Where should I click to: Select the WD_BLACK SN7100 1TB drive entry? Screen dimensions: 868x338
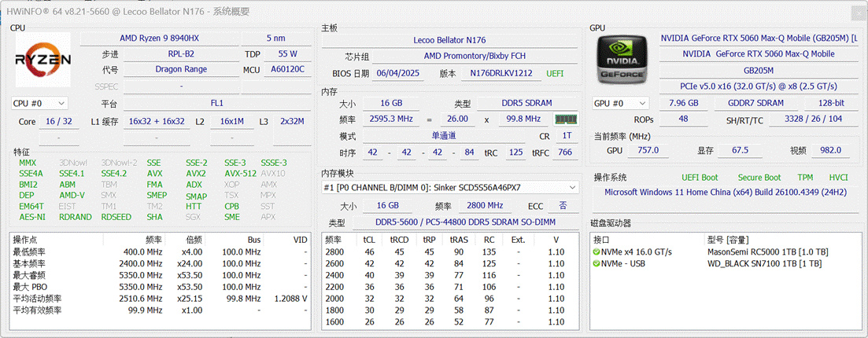[764, 264]
